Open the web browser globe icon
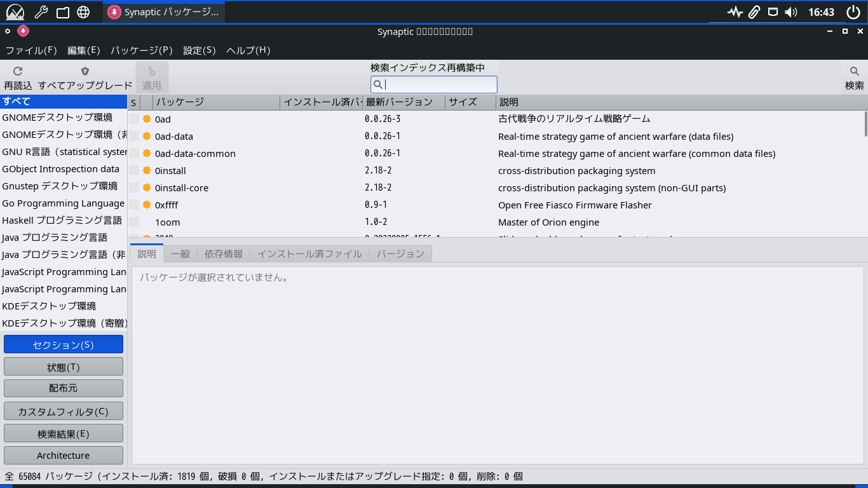The width and height of the screenshot is (868, 488). point(83,12)
